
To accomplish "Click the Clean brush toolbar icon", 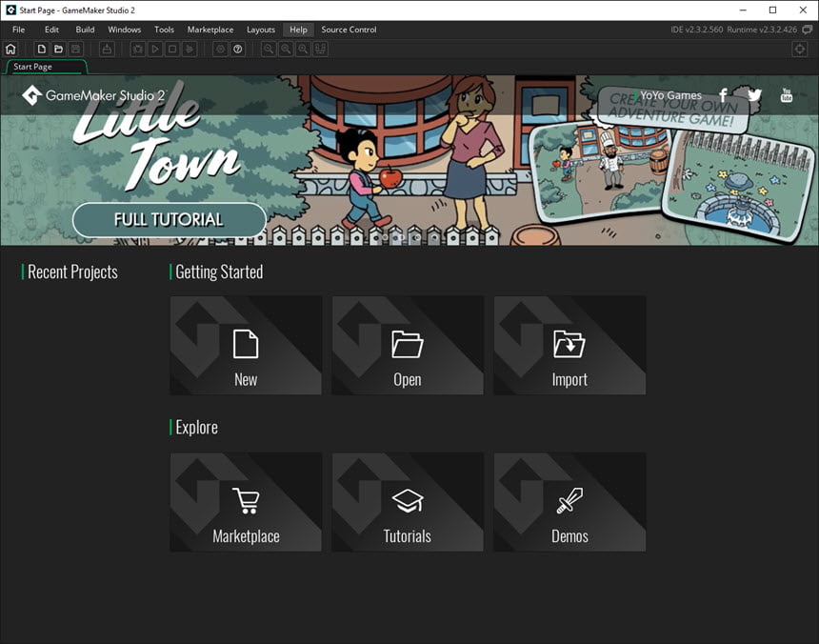I will pos(190,50).
